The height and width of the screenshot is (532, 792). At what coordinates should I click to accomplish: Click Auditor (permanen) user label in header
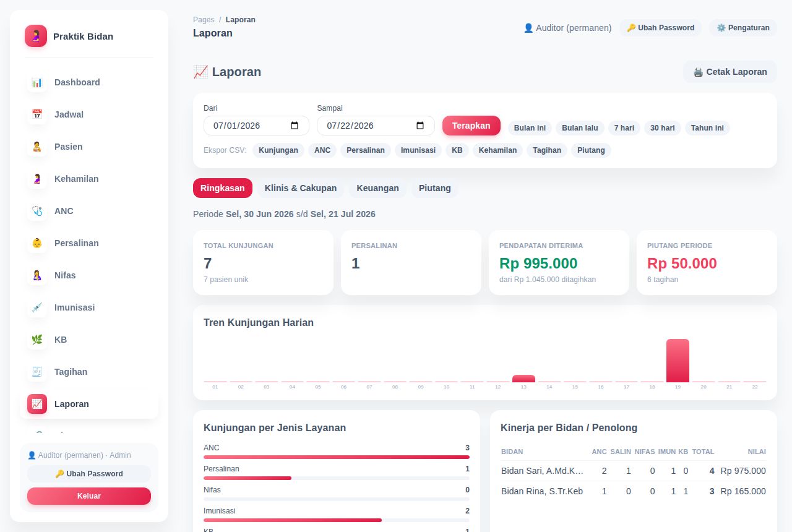point(567,28)
